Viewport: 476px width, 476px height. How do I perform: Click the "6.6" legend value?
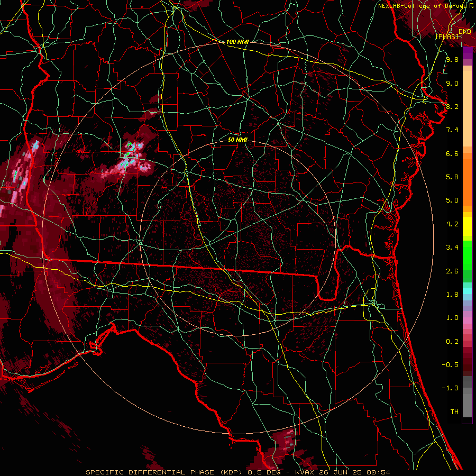tap(452, 153)
